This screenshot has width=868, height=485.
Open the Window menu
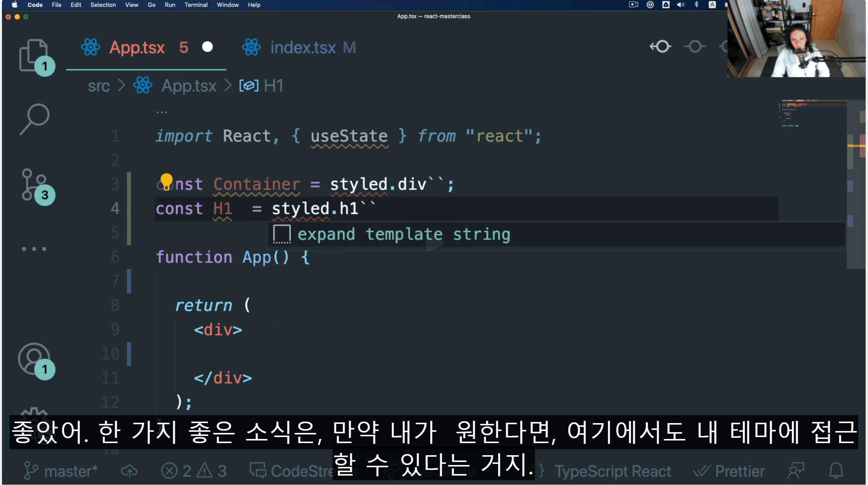[228, 5]
